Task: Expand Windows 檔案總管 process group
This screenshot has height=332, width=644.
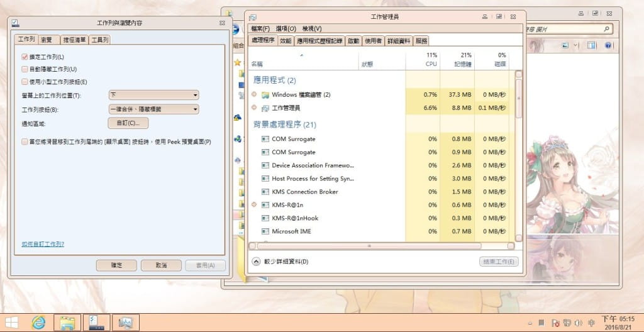Action: [x=254, y=94]
